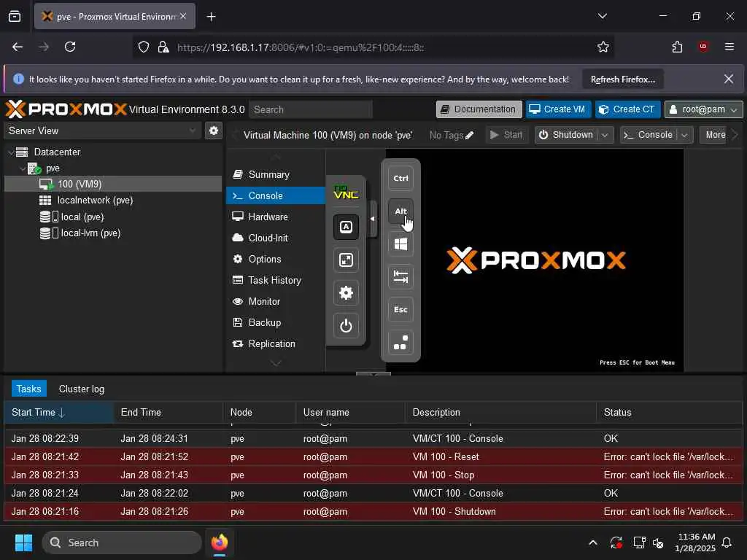Sort by Status column header

pyautogui.click(x=669, y=413)
